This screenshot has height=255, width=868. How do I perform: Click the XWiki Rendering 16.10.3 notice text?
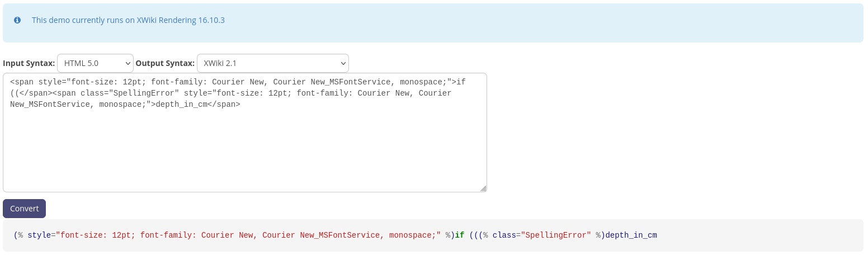coord(128,20)
